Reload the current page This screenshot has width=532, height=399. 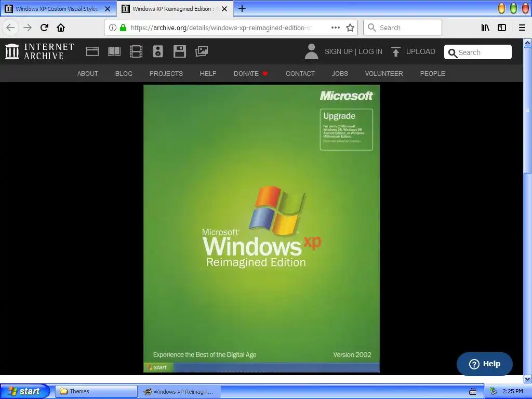click(44, 28)
